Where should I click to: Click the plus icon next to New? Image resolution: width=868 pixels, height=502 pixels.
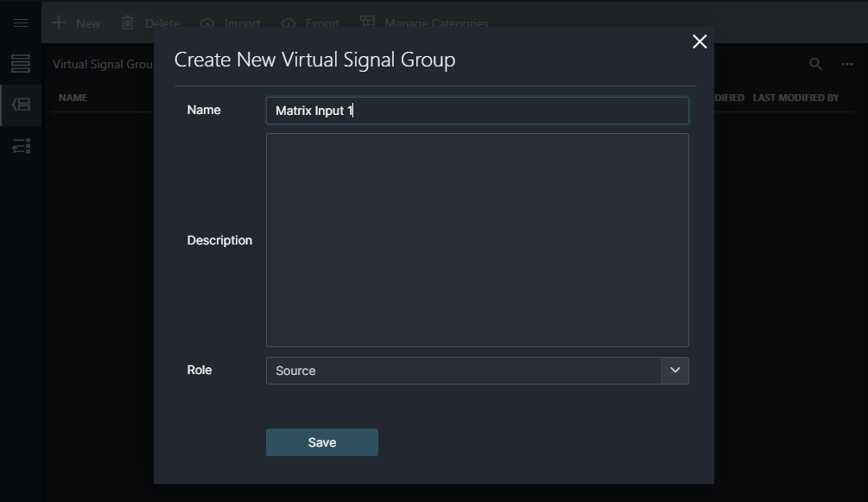click(x=58, y=22)
